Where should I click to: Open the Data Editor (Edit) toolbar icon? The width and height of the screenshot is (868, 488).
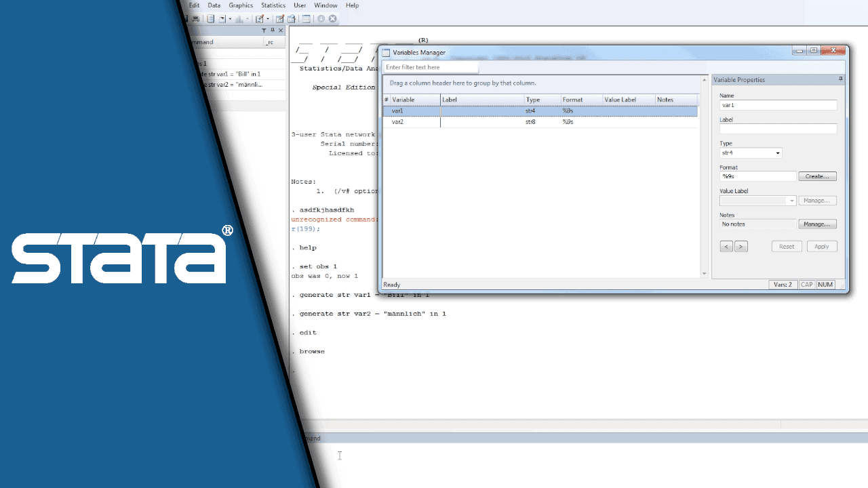pyautogui.click(x=279, y=19)
